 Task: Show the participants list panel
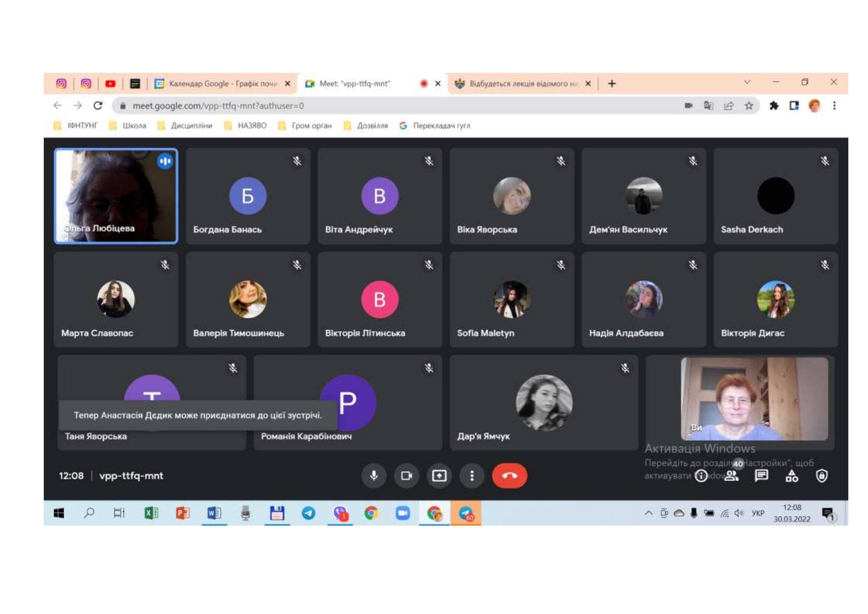731,475
